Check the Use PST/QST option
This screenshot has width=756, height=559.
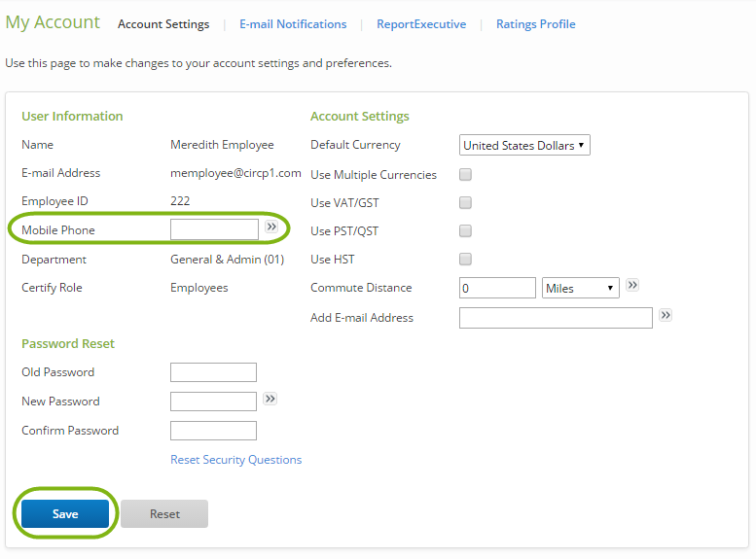tap(465, 230)
